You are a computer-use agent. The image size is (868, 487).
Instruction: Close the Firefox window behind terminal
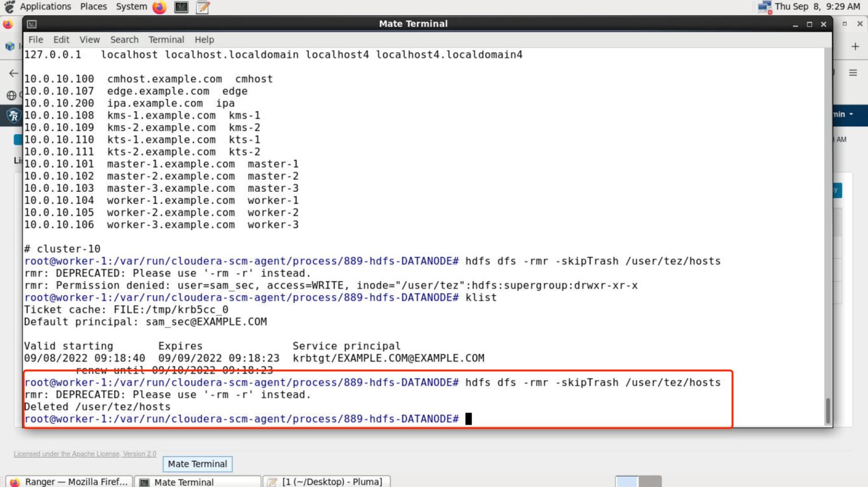[x=860, y=24]
